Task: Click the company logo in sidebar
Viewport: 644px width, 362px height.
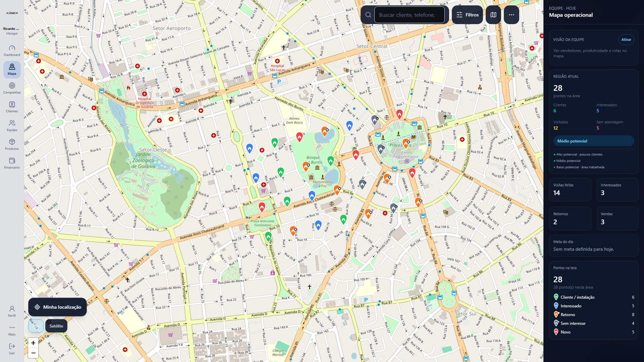Action: click(12, 13)
